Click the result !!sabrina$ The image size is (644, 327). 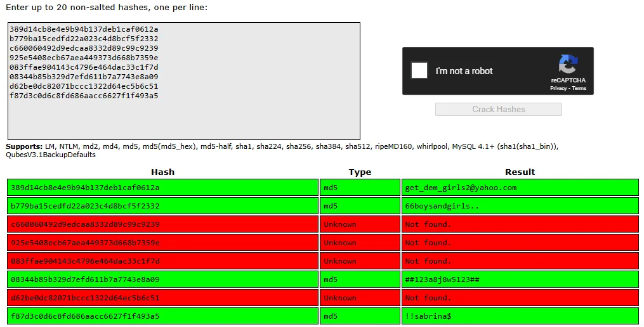(428, 316)
